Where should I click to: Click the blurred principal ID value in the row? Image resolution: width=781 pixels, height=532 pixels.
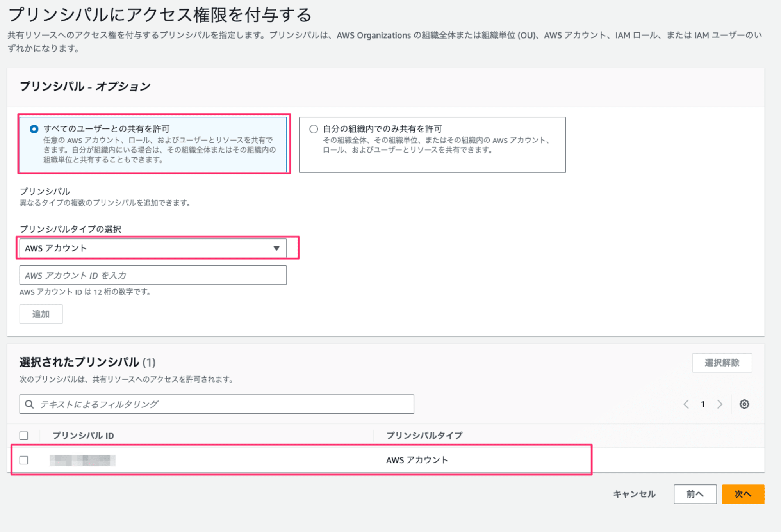coord(82,461)
